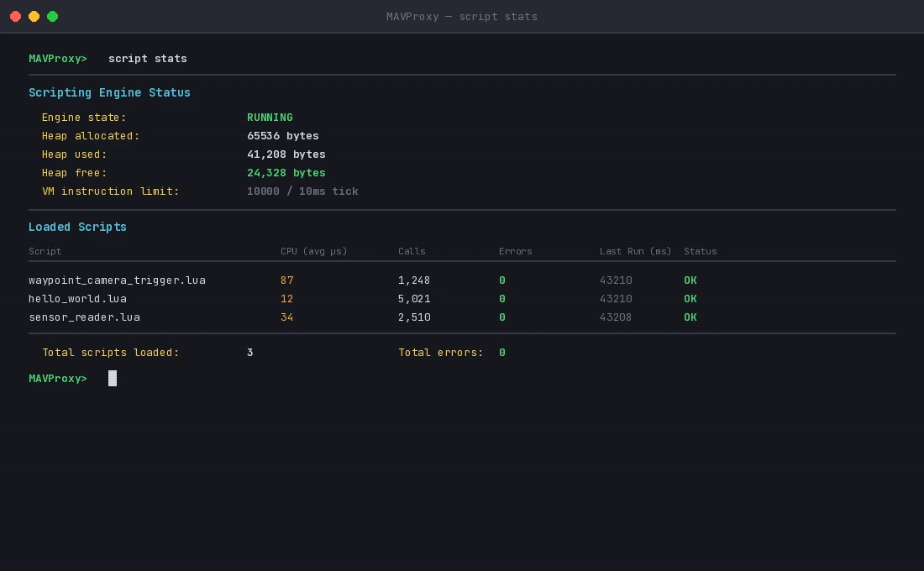Screen dimensions: 924x571
Task: Click the script stats command text
Action: click(x=148, y=59)
